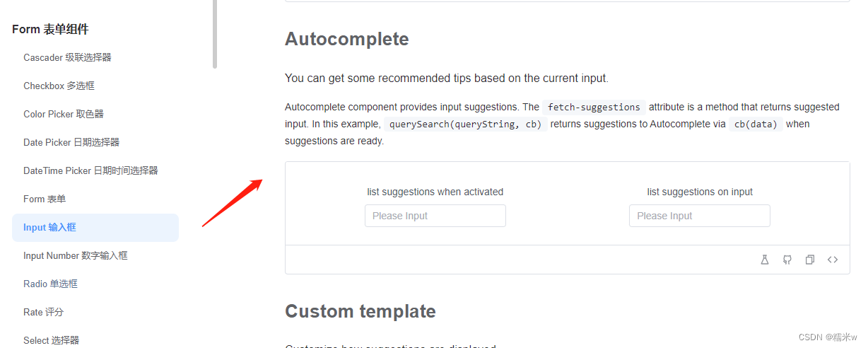Screen dimensions: 868x348
Task: Click the Custom template heading
Action: [x=360, y=311]
